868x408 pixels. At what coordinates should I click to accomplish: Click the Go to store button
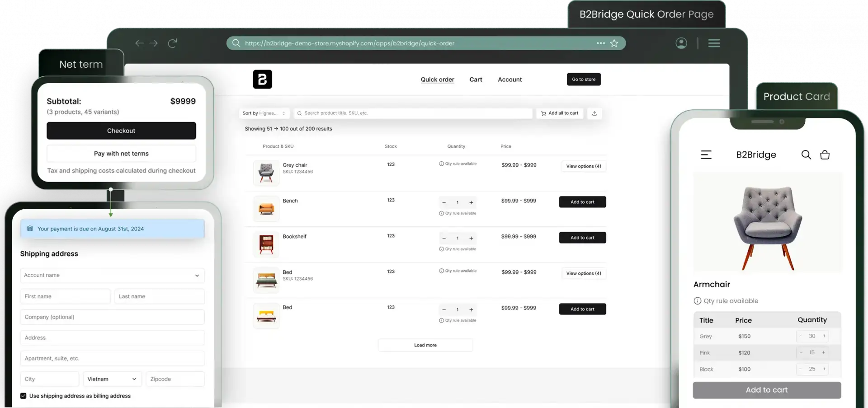584,79
